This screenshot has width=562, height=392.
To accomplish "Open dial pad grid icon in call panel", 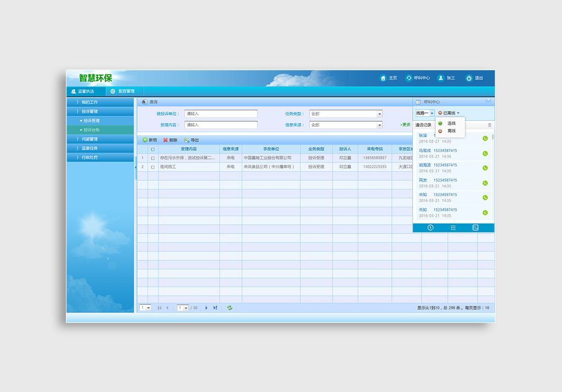I will coord(453,228).
